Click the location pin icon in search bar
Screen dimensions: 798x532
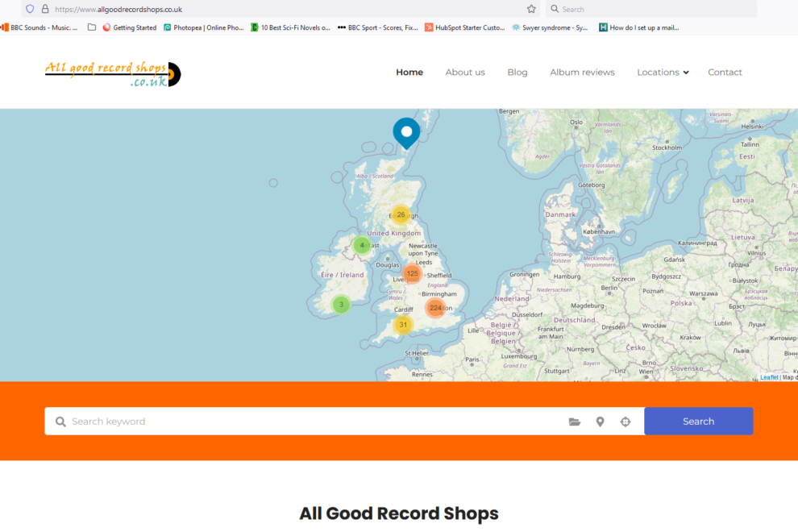[x=600, y=422]
